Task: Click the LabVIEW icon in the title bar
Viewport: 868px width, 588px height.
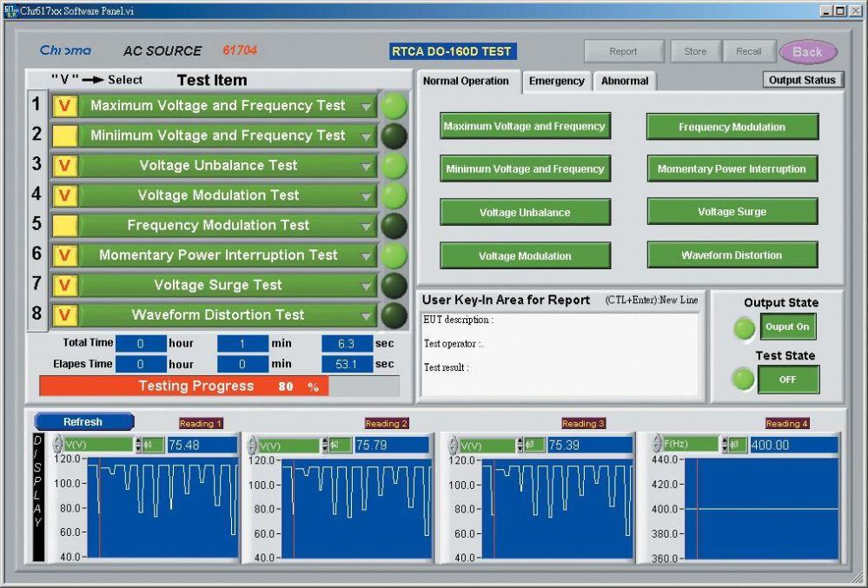Action: click(x=10, y=10)
